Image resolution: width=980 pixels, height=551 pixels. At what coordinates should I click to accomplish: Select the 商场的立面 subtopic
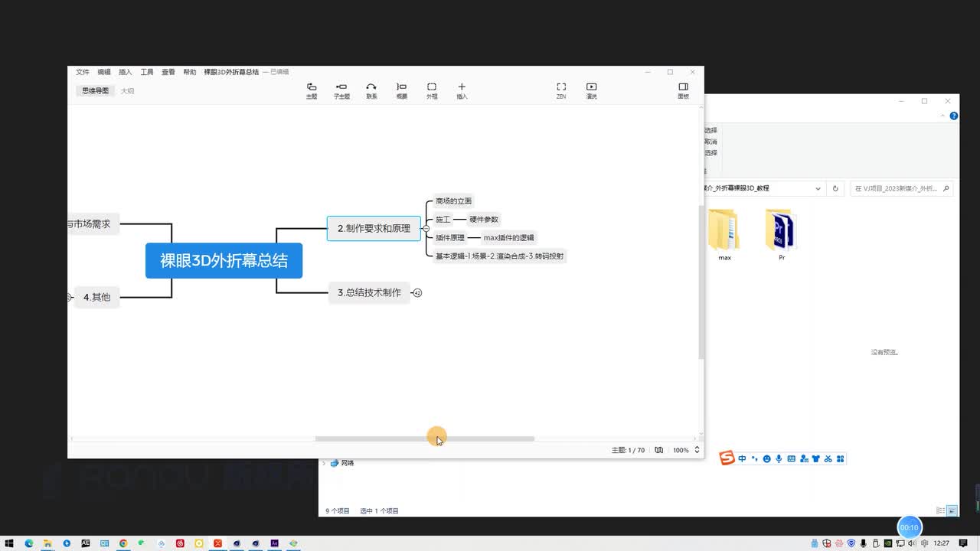pyautogui.click(x=453, y=201)
